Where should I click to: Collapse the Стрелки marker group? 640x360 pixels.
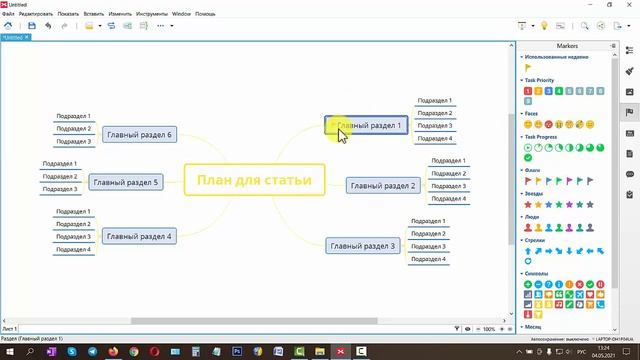coord(522,240)
